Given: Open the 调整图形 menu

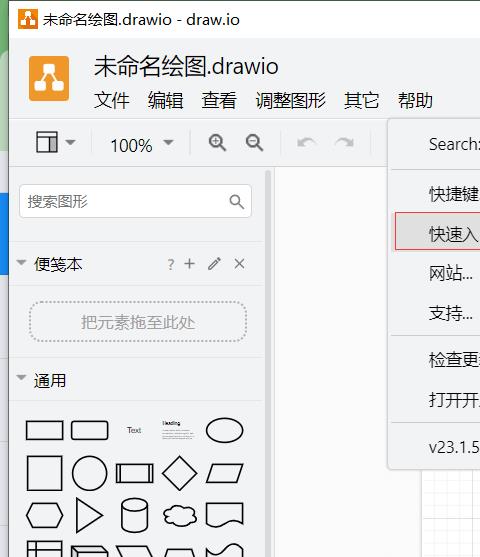Looking at the screenshot, I should [x=291, y=101].
